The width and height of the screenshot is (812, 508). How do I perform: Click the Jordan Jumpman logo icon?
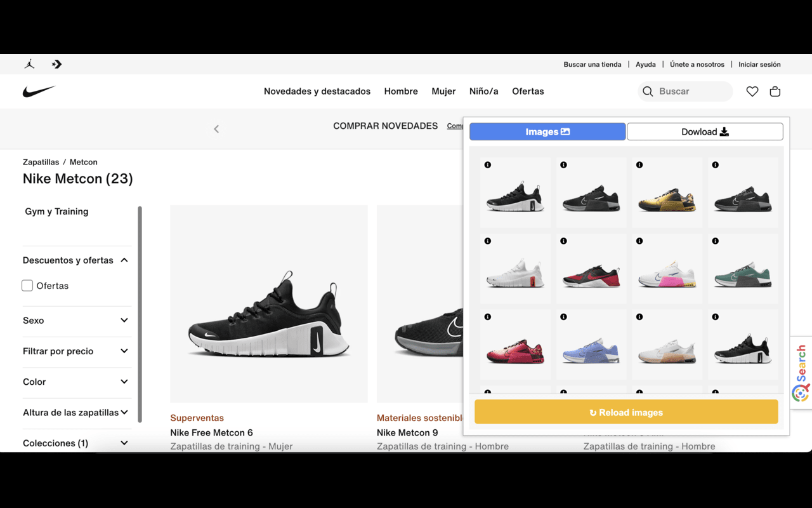29,63
